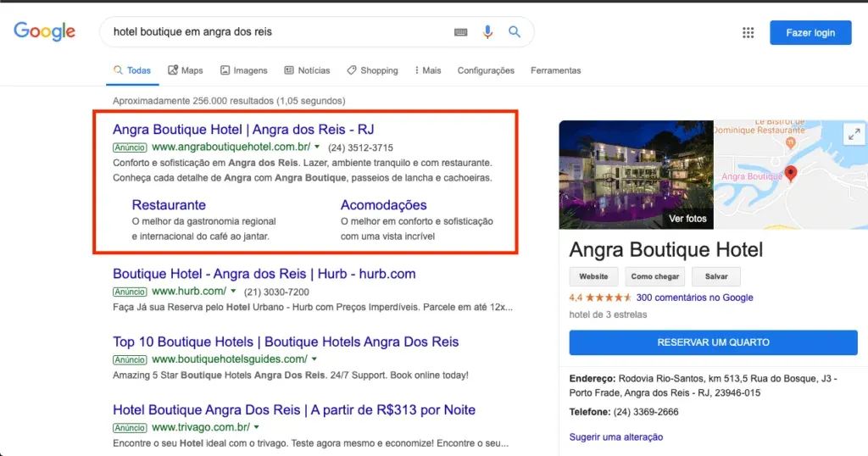868x456 pixels.
Task: Start voice search with microphone icon
Action: click(x=487, y=32)
